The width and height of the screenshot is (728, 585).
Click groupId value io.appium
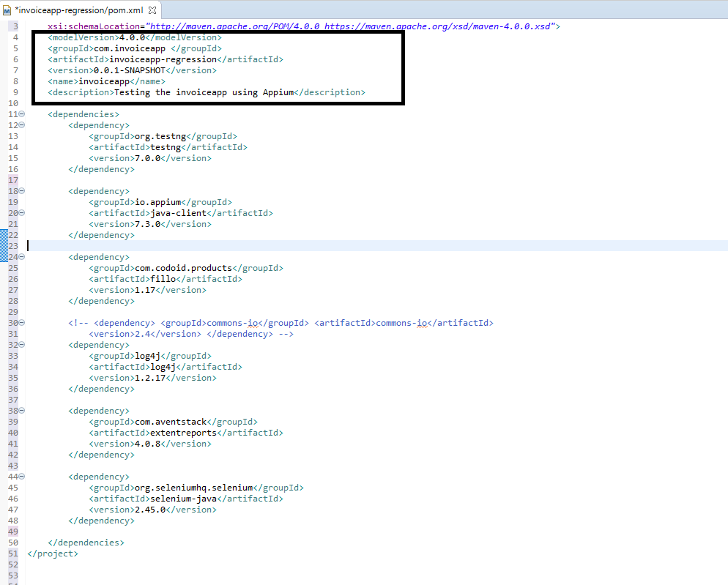click(x=158, y=202)
